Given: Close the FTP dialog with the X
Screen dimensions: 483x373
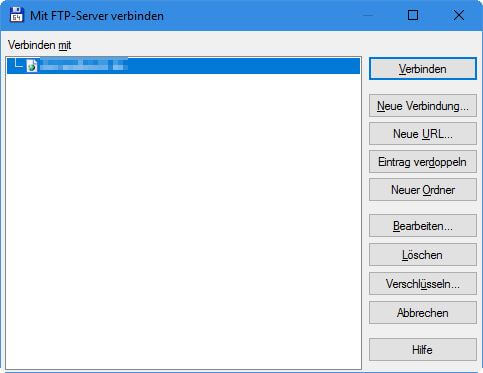Looking at the screenshot, I should [459, 15].
